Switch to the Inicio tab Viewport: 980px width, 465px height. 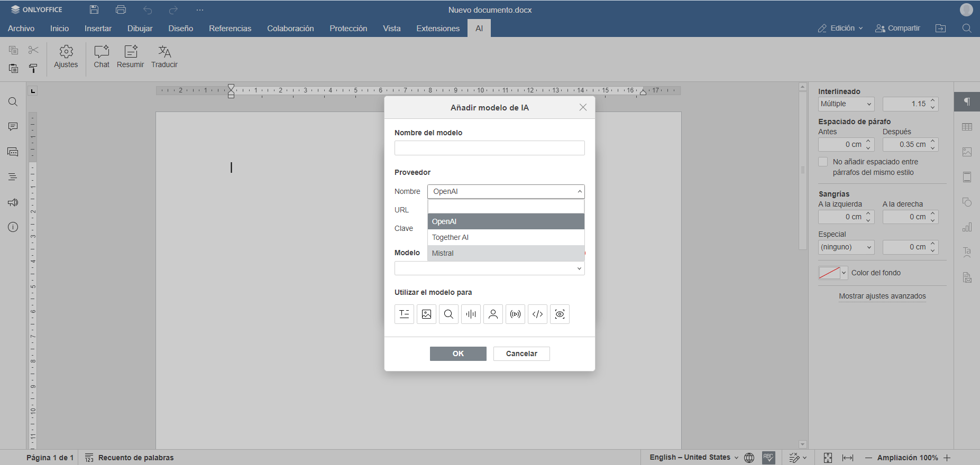(x=60, y=28)
